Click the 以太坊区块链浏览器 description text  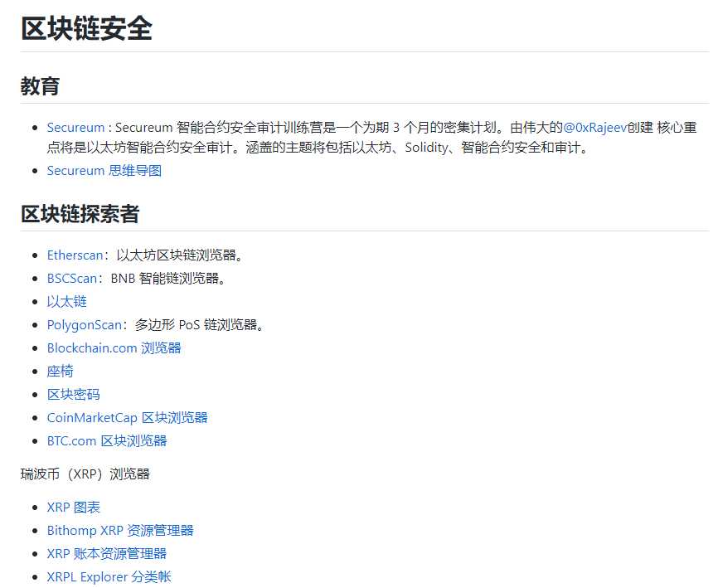(179, 255)
